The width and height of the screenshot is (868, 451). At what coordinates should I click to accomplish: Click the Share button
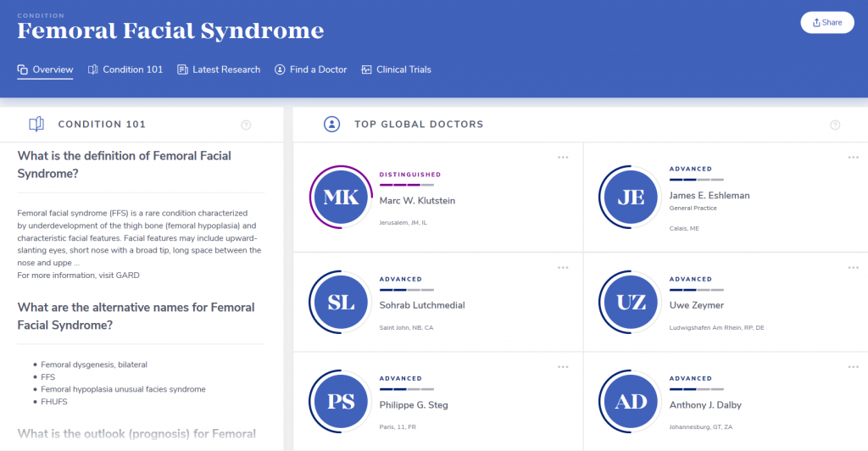(x=826, y=23)
